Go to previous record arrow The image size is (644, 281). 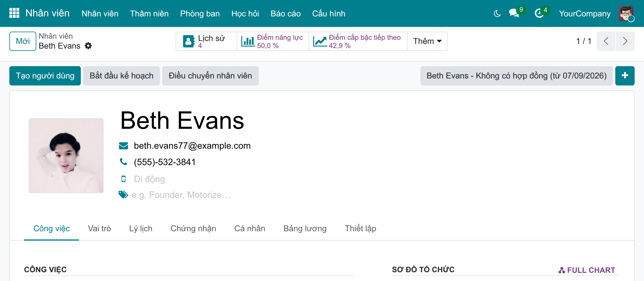[606, 41]
